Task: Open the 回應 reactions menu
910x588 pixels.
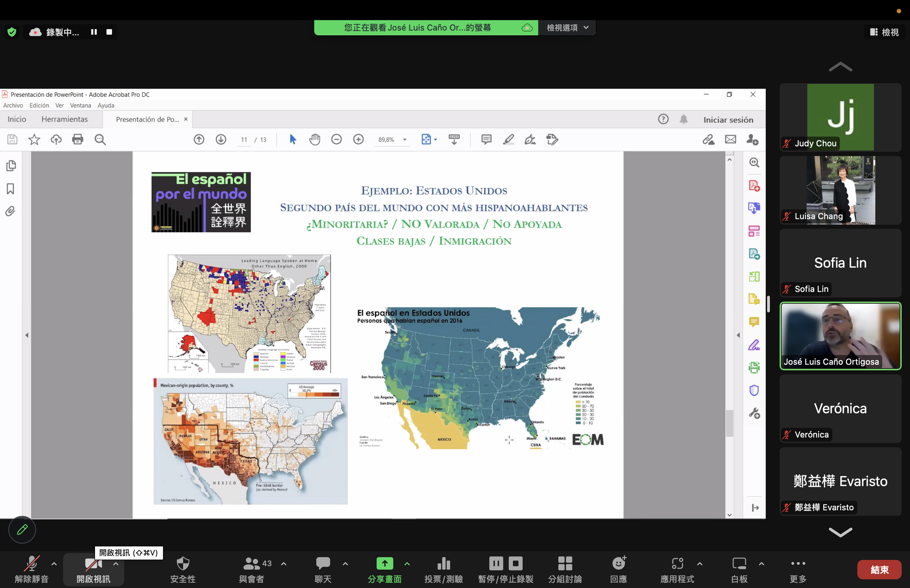Action: 618,569
